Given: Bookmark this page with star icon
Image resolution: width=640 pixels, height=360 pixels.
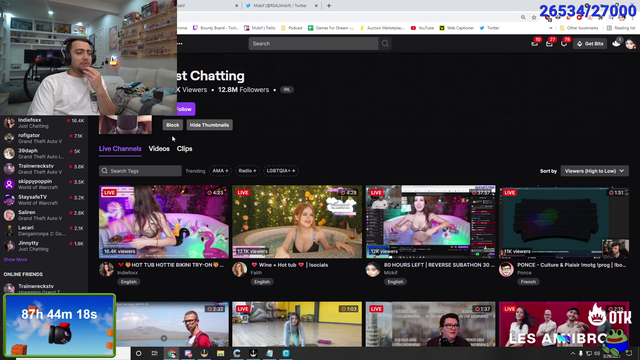Looking at the screenshot, I should (534, 18).
